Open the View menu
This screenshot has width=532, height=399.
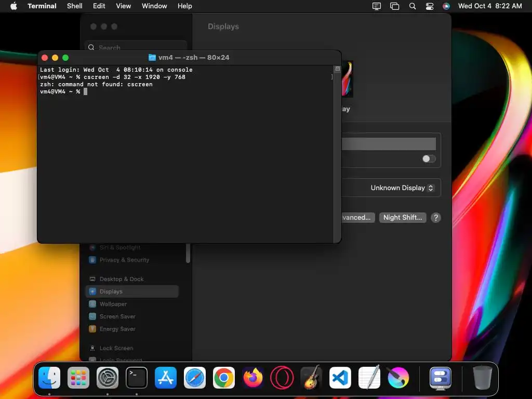tap(124, 6)
